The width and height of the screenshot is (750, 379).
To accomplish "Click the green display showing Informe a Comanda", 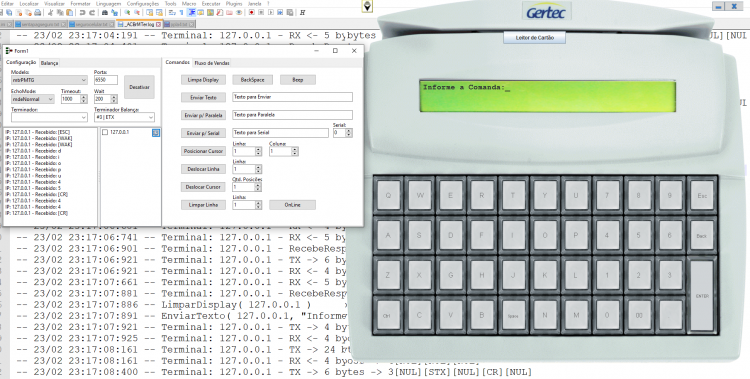I will point(548,96).
